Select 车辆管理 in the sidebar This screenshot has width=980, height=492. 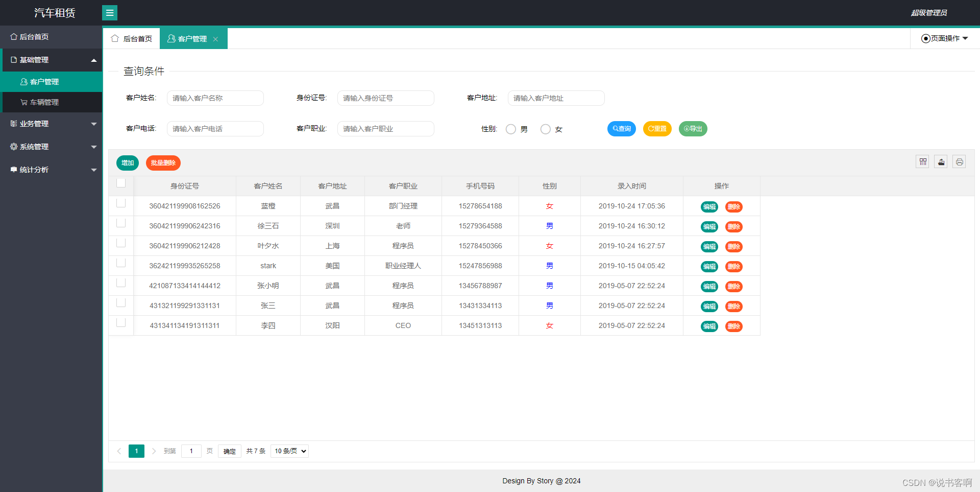[x=51, y=102]
